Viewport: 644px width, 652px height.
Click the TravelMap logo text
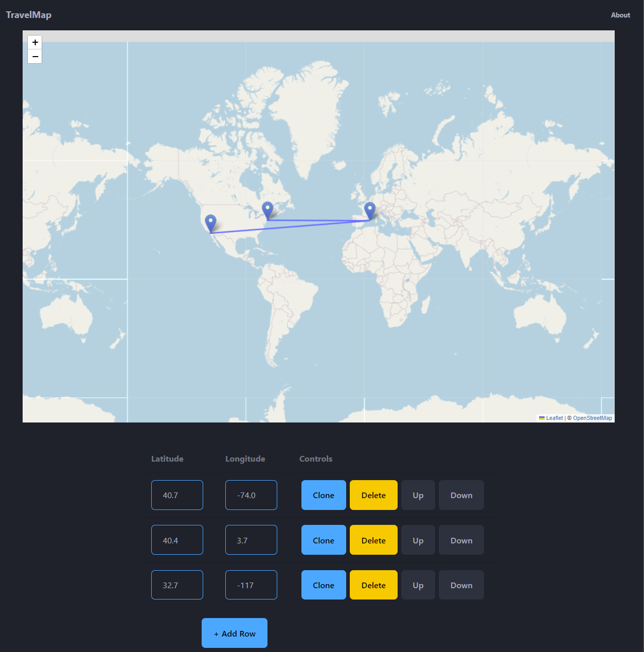point(28,15)
